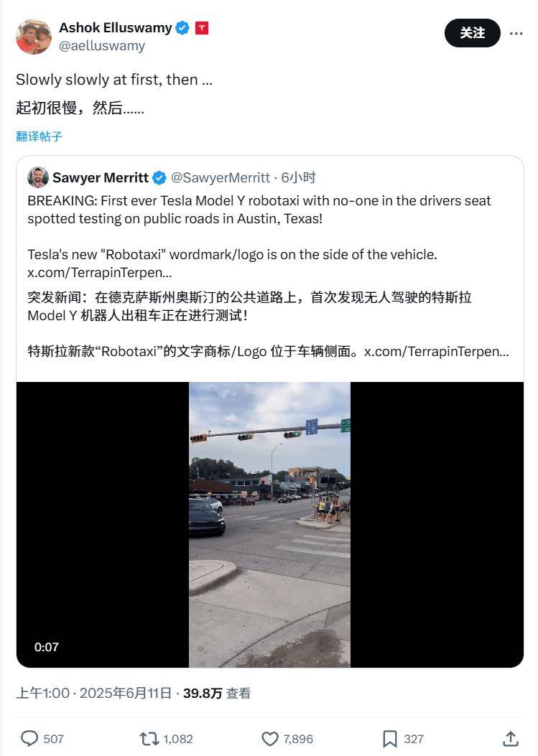Screen dimensions: 538x756
Task: Click the 39.8万 查看 view count
Action: coord(217,694)
